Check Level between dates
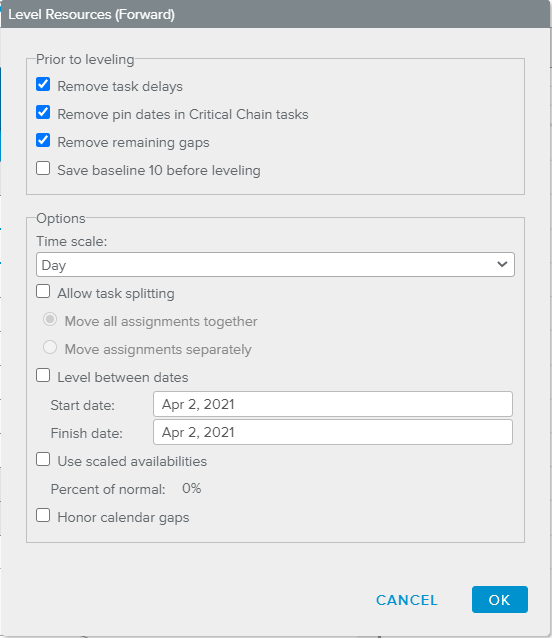Screen dimensions: 552x638 tap(43, 376)
